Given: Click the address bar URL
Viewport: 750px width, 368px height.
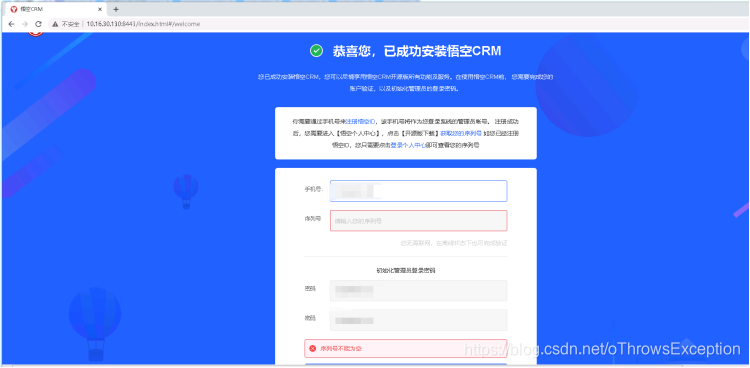Looking at the screenshot, I should click(x=143, y=24).
